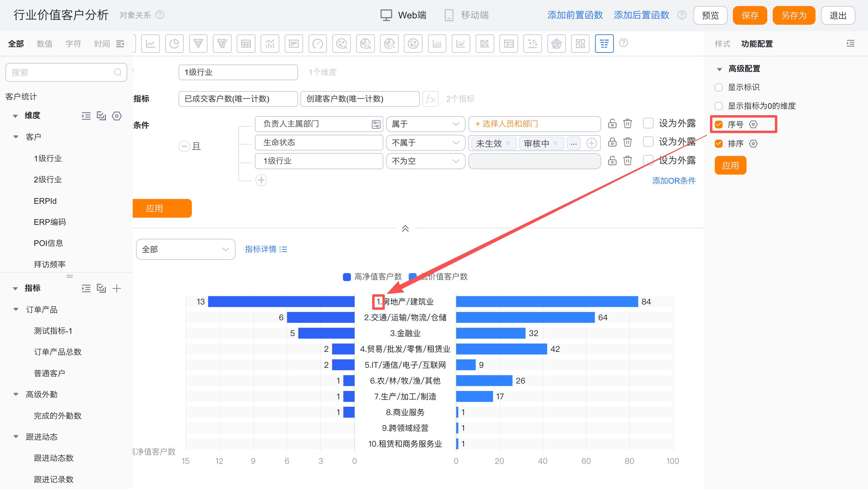The width and height of the screenshot is (868, 489).
Task: Open the 不属于 operator dropdown
Action: 425,143
